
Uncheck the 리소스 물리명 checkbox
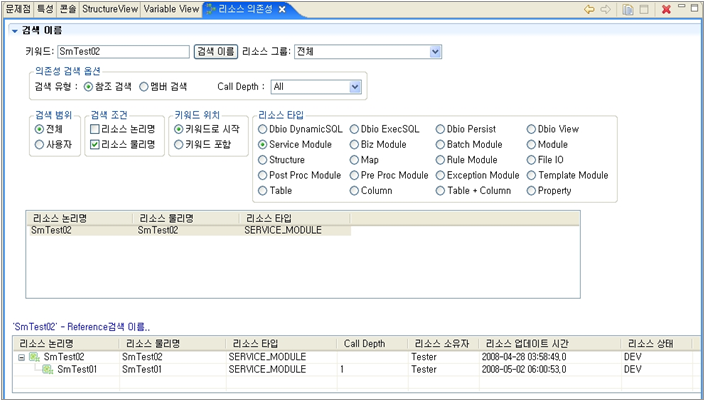click(94, 144)
